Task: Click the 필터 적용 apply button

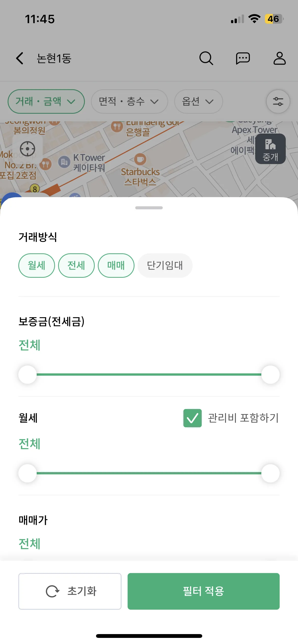Action: click(x=204, y=591)
